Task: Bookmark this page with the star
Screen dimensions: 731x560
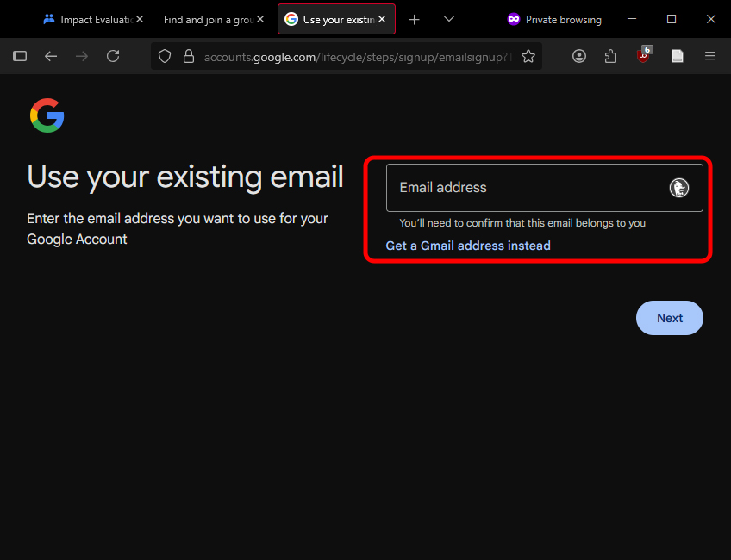Action: 528,57
